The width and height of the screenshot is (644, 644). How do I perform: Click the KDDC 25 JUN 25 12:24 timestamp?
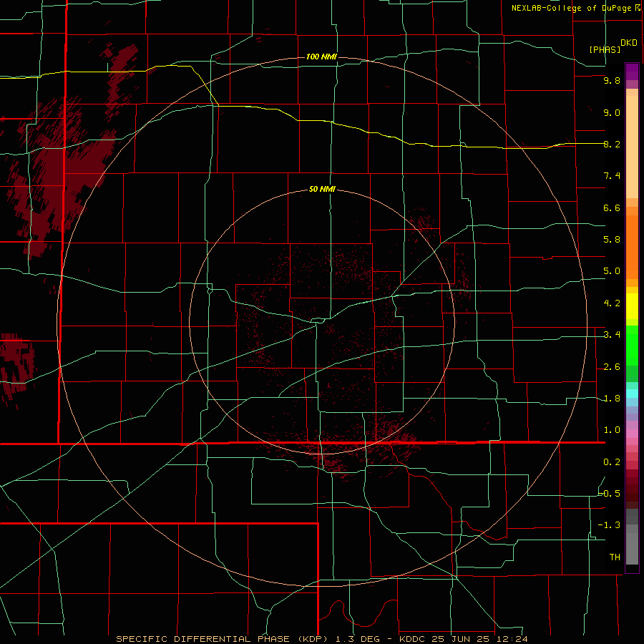[462, 639]
